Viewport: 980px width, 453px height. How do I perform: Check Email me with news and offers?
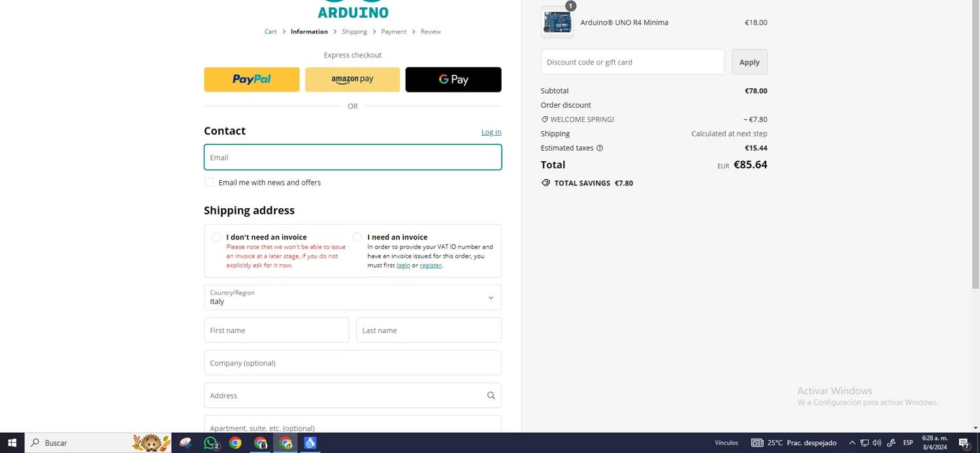[x=209, y=182]
